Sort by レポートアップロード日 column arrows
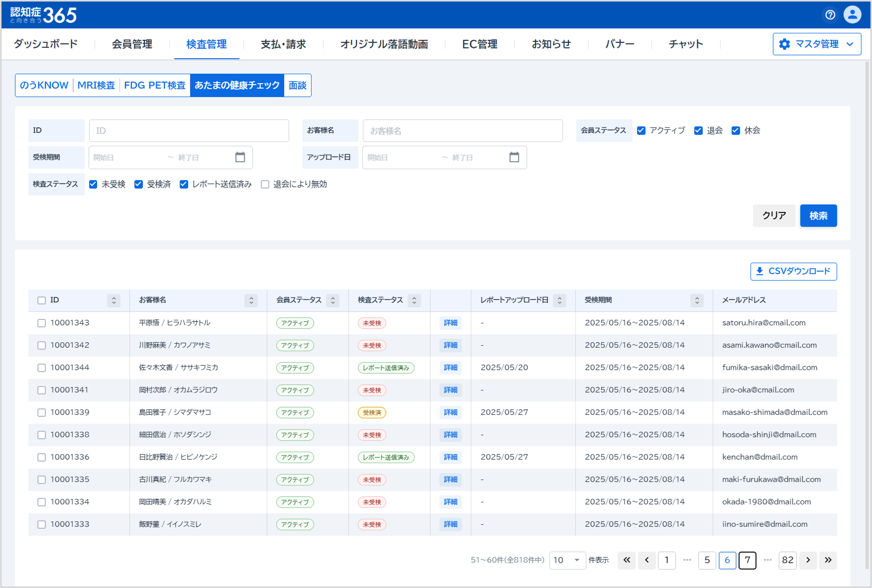The image size is (872, 588). (x=559, y=300)
